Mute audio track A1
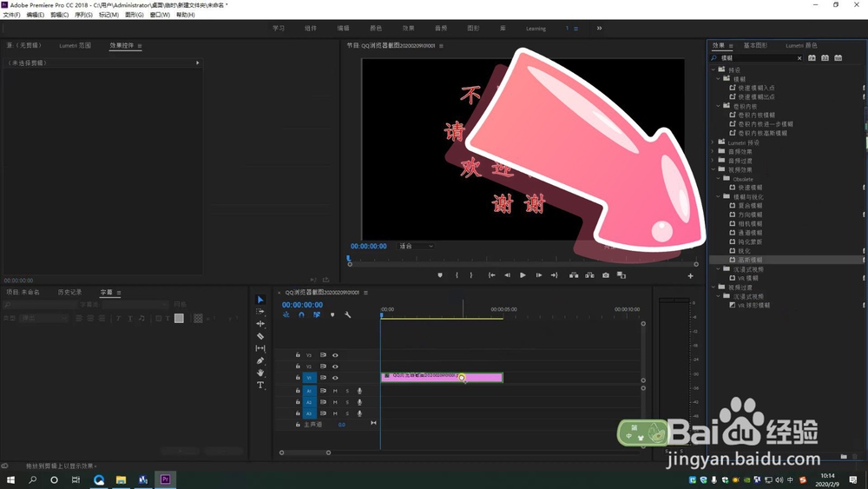Screen dimensions: 868x489 click(335, 391)
